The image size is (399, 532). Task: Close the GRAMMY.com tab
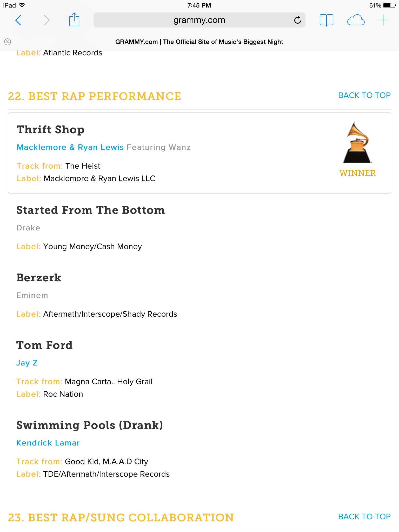click(x=8, y=42)
